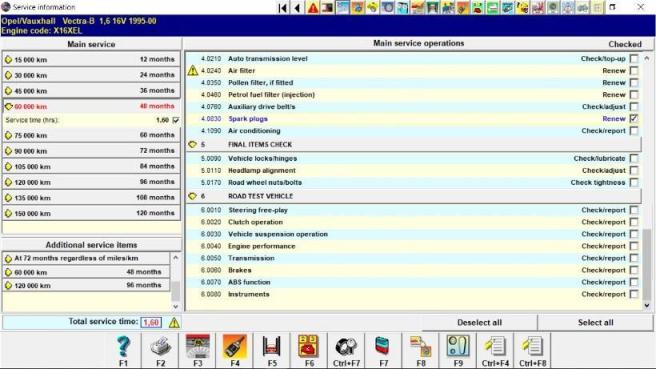Click the operations list vertical scrollbar thumb
This screenshot has width=656, height=369.
(x=647, y=264)
